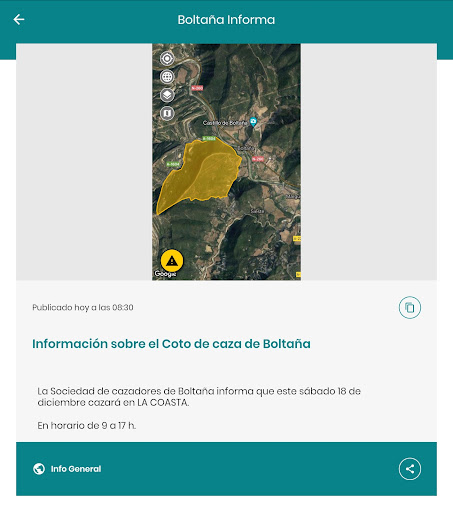Tap the folded map icon

click(x=167, y=113)
